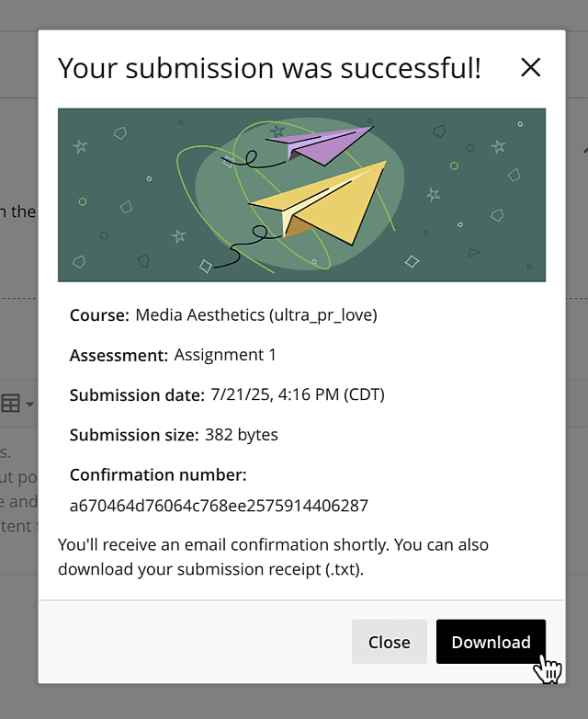Image resolution: width=588 pixels, height=719 pixels.
Task: Click the submission date value
Action: [298, 395]
